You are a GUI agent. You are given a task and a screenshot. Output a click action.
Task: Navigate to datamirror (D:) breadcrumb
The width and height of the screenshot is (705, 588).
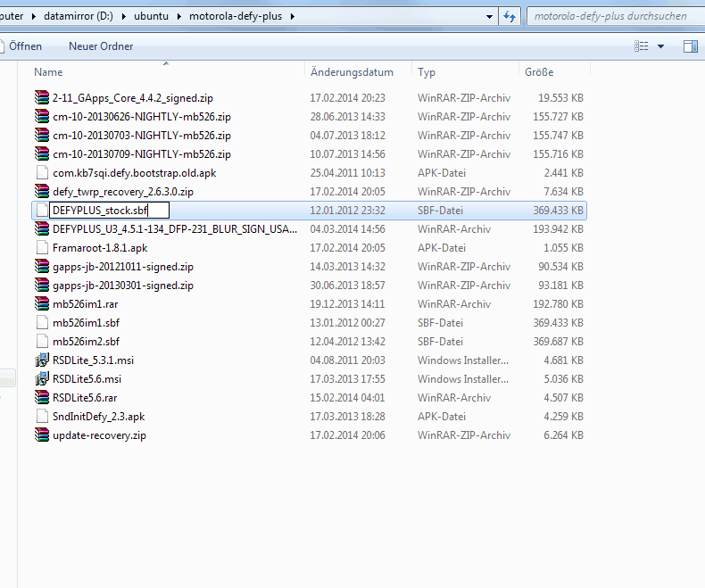pos(79,17)
